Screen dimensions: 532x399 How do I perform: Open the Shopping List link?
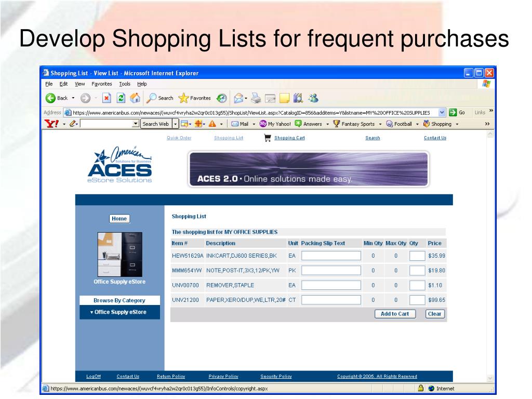tap(229, 138)
